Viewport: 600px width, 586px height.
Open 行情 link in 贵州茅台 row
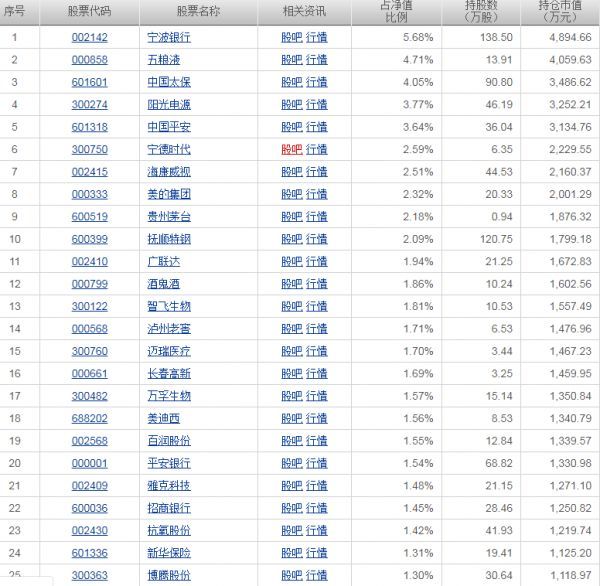point(316,217)
